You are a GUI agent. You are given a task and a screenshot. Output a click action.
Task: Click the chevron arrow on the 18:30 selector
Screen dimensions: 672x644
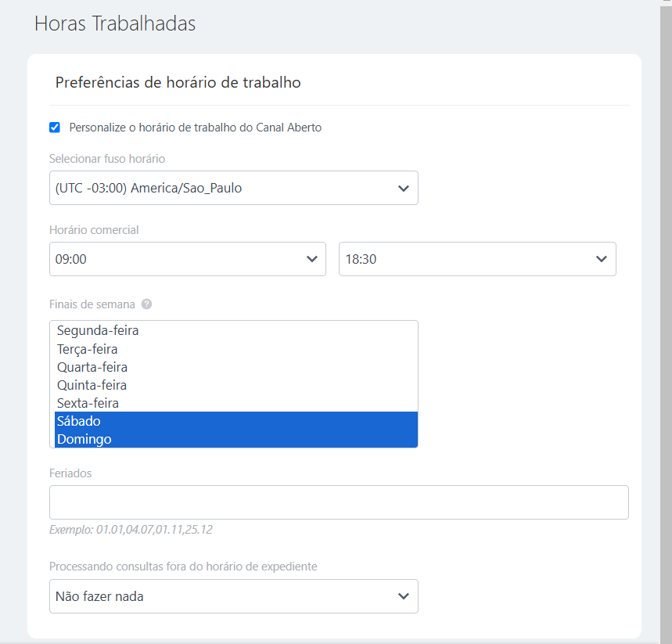601,259
